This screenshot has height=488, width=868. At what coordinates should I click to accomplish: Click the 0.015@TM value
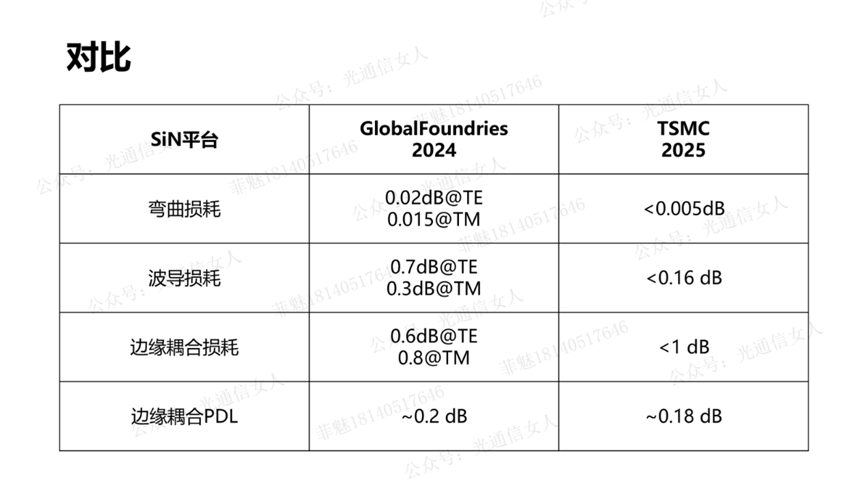pos(434,219)
